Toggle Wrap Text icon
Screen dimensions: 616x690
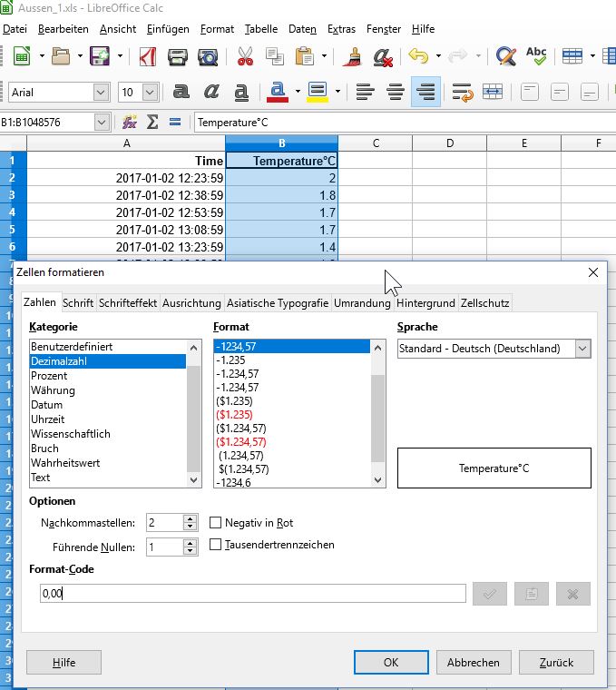463,92
